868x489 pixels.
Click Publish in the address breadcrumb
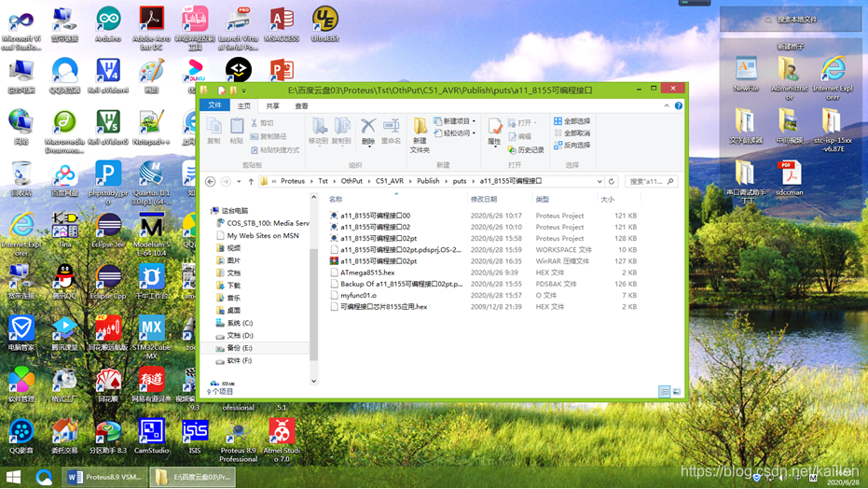point(428,181)
